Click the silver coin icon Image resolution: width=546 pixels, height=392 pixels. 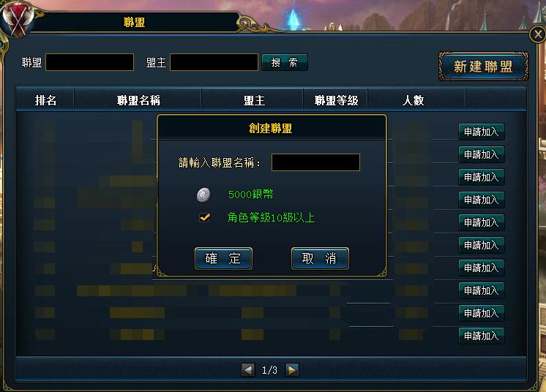click(x=203, y=195)
